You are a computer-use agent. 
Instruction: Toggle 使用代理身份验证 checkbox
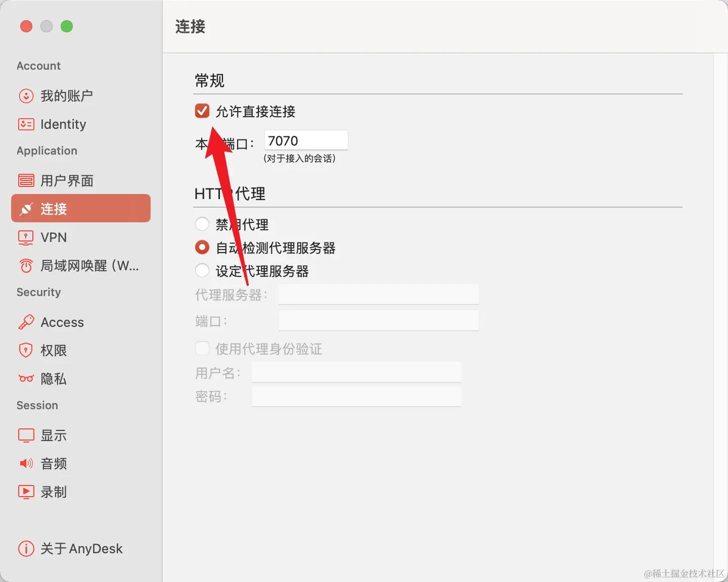[202, 348]
